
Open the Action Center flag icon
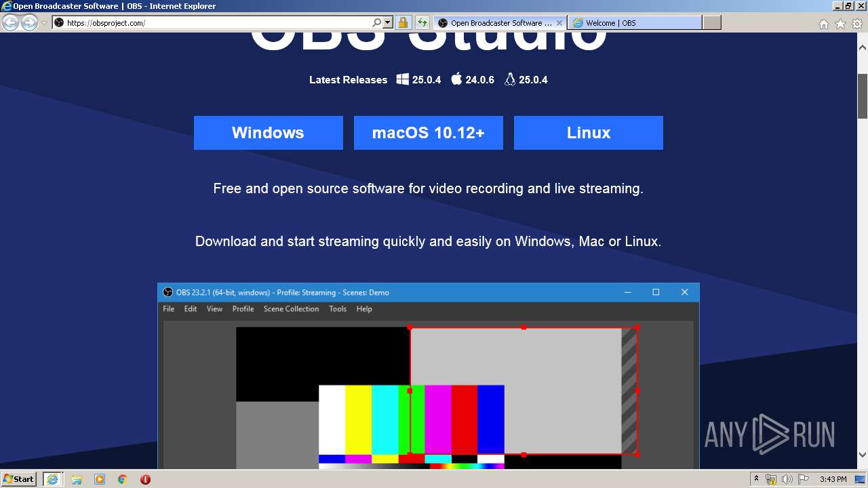click(x=804, y=479)
